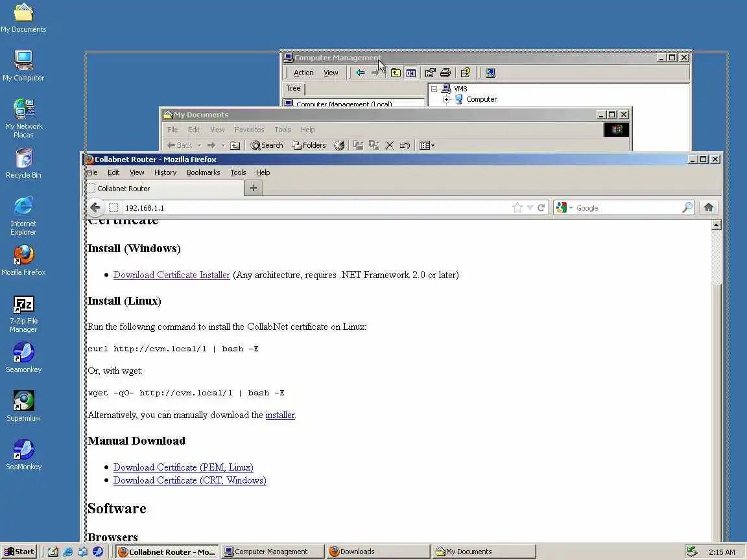Select Tree tab in Computer Management
The image size is (747, 560).
coord(294,89)
